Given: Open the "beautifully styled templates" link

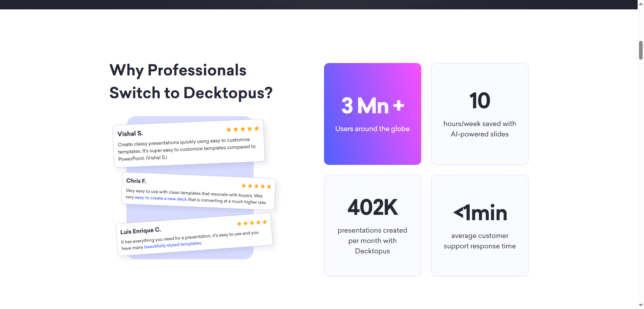Looking at the screenshot, I should coord(173,245).
